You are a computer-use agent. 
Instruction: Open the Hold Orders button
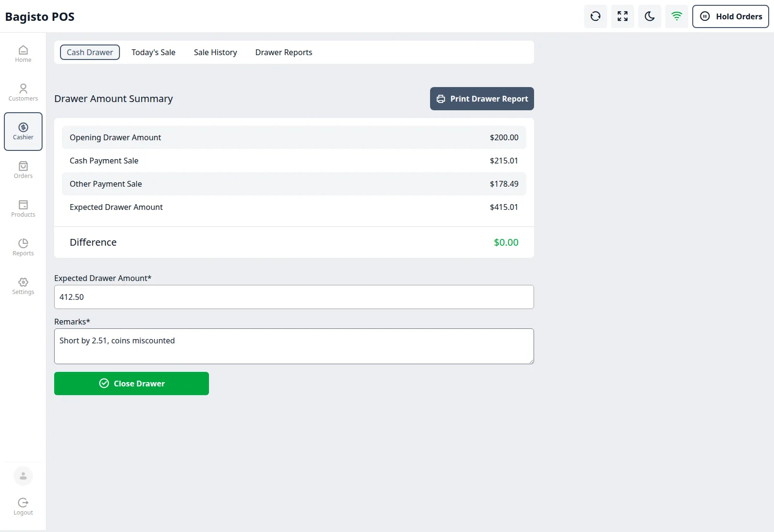point(730,16)
